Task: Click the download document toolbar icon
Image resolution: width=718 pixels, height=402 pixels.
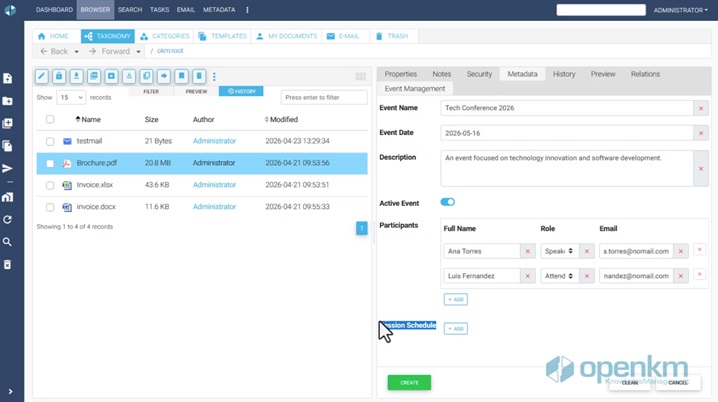Action: click(x=76, y=76)
